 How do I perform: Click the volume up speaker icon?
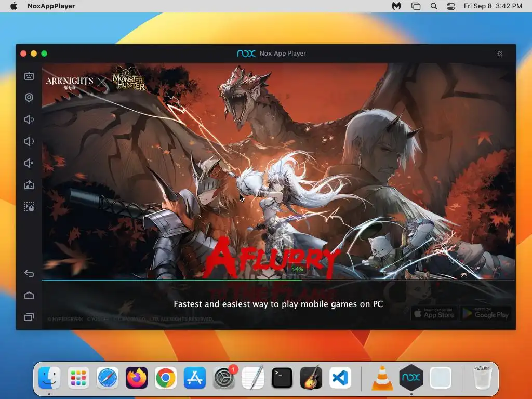[29, 119]
